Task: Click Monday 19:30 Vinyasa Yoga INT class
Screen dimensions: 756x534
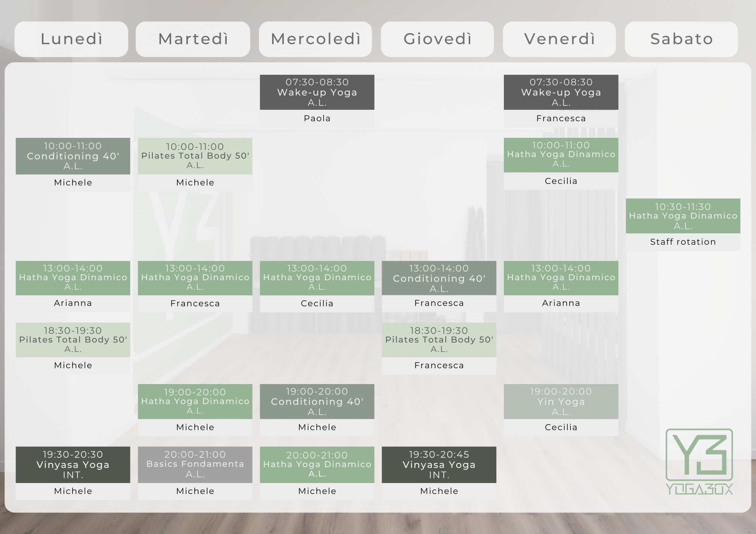Action: (73, 465)
